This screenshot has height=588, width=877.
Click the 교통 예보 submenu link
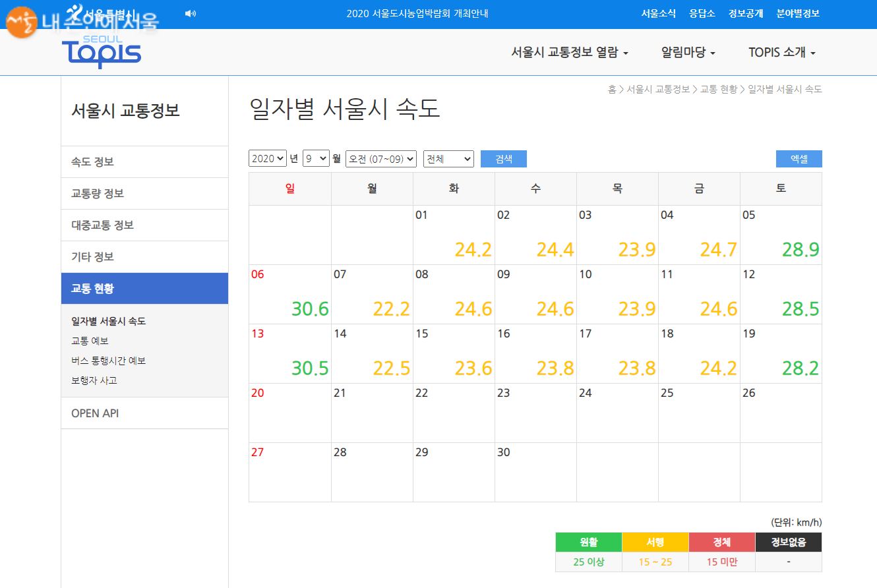90,341
